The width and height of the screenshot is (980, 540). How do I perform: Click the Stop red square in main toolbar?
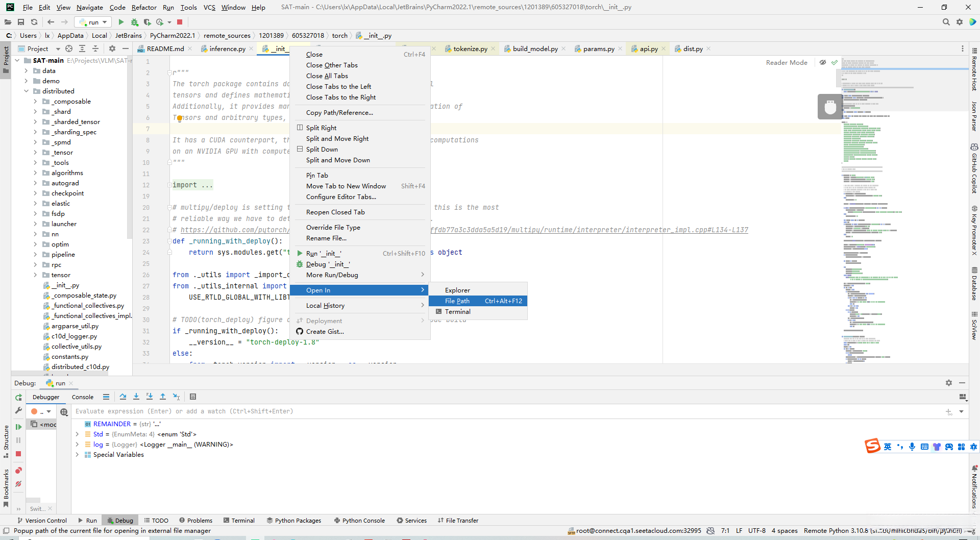[180, 22]
